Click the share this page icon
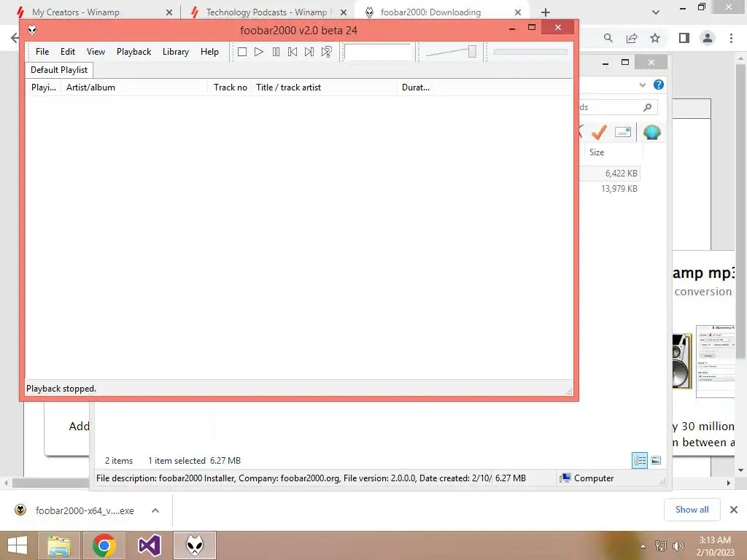The height and width of the screenshot is (560, 747). 632,38
